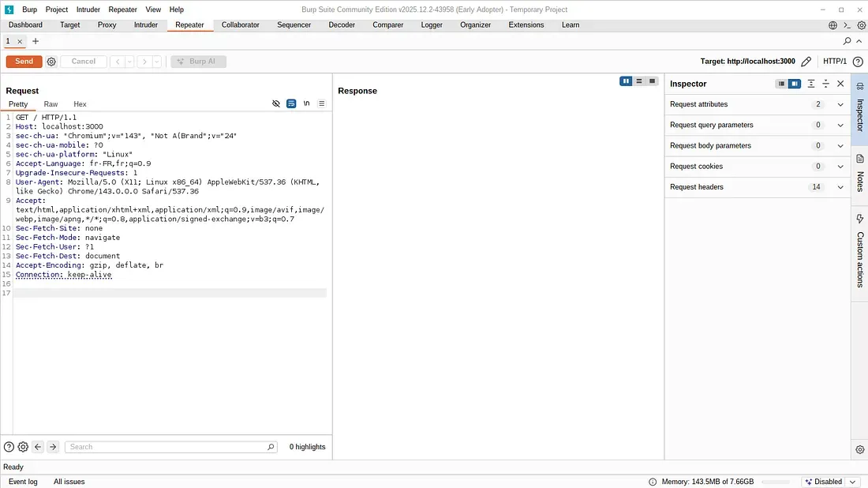Disable word wrap in the request editor
The image size is (868, 488).
(x=291, y=103)
